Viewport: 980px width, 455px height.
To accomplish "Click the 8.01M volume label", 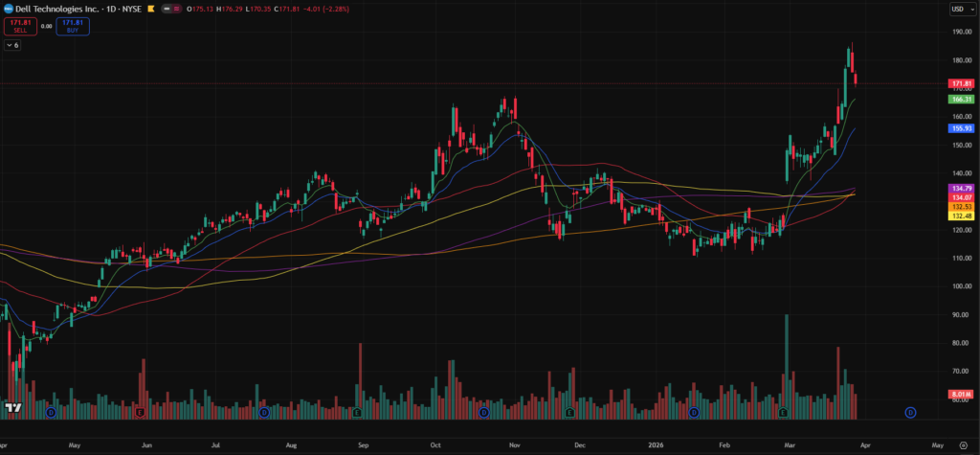I will click(961, 394).
